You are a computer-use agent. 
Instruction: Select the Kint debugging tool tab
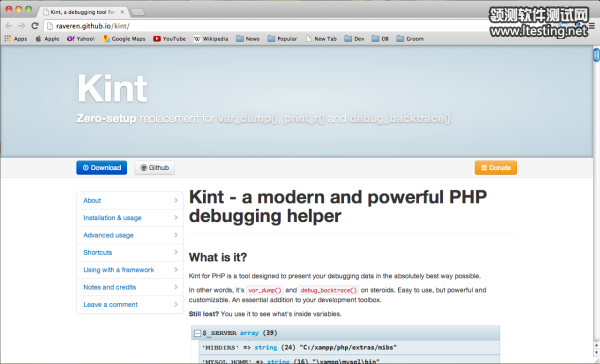[82, 12]
